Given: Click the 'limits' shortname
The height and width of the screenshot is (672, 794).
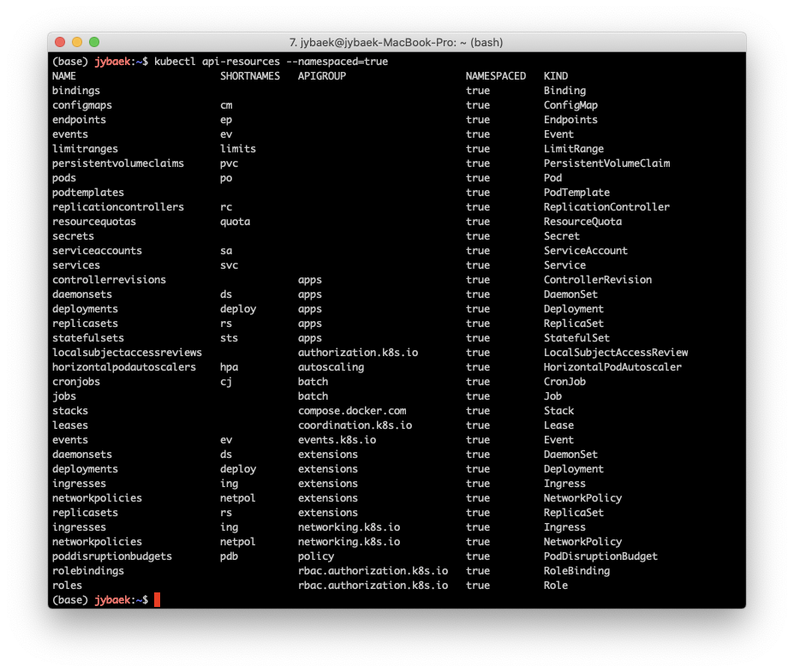Looking at the screenshot, I should coord(238,149).
